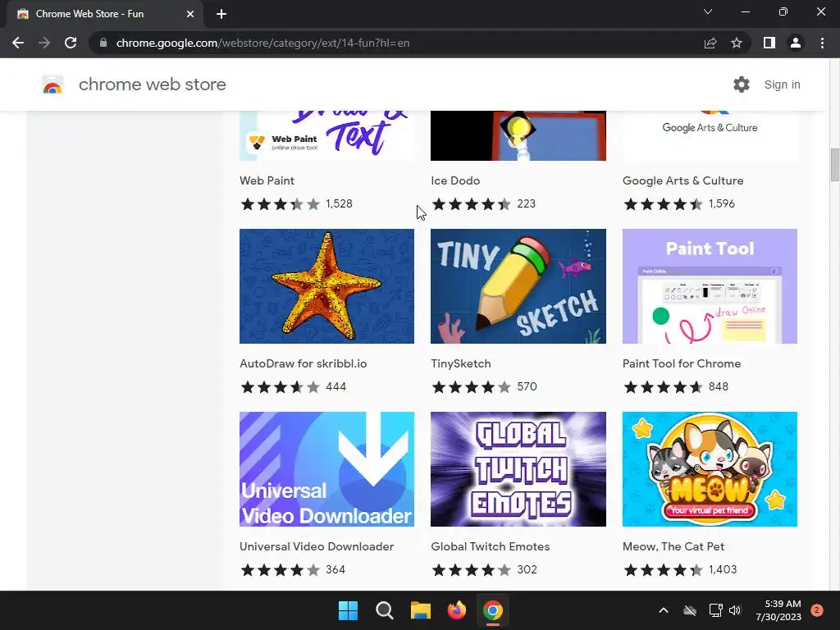Click the Paint Tool for Chrome title
This screenshot has width=840, height=630.
click(682, 363)
